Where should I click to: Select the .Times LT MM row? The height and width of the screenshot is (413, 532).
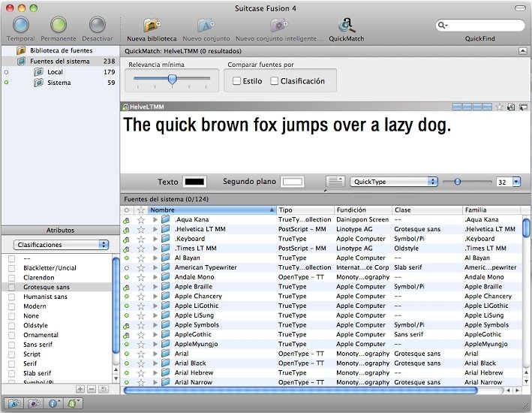pos(321,249)
